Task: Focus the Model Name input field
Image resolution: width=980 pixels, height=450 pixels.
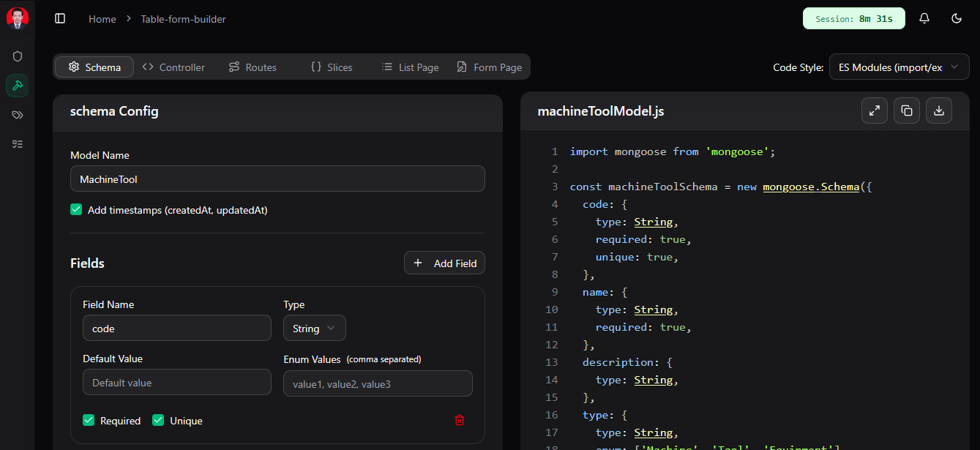Action: 277,179
